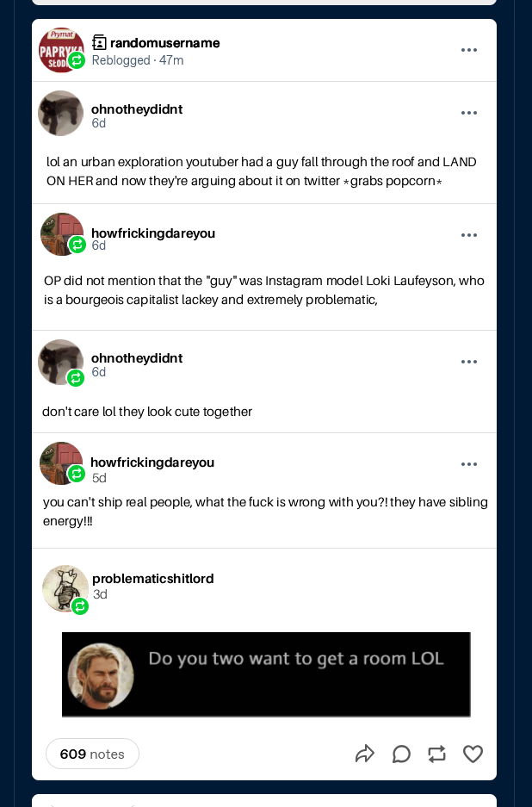Open the reply speech bubble icon
Viewport: 532px width, 807px height.
click(x=401, y=754)
